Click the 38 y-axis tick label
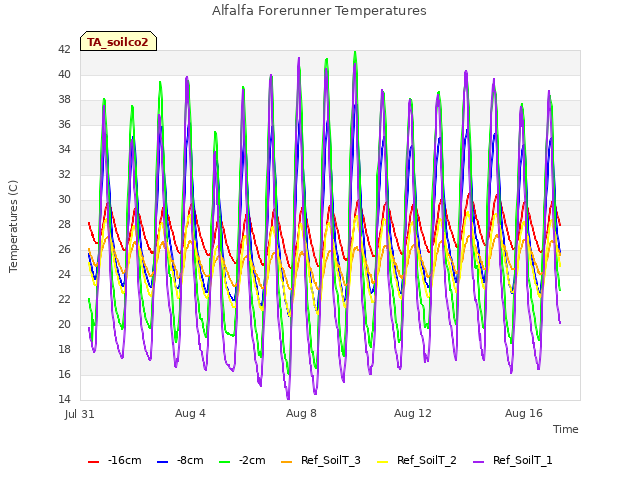Image resolution: width=640 pixels, height=480 pixels. coord(64,100)
